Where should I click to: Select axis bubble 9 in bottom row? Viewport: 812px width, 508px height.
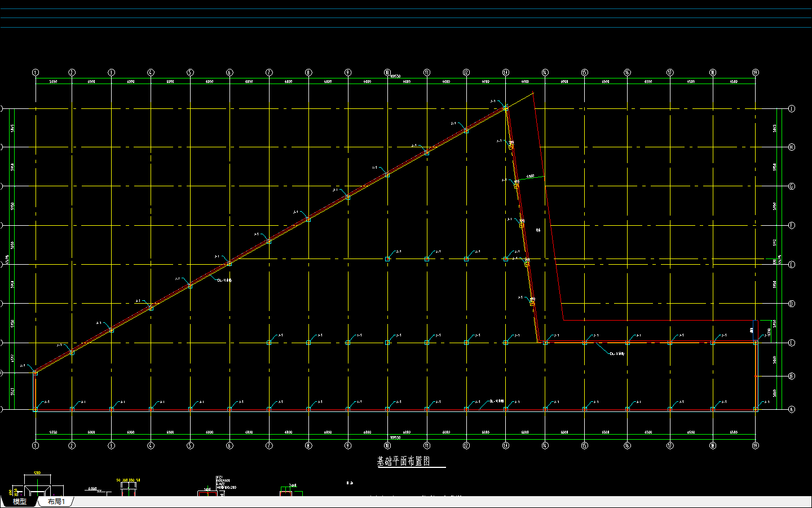coord(348,445)
